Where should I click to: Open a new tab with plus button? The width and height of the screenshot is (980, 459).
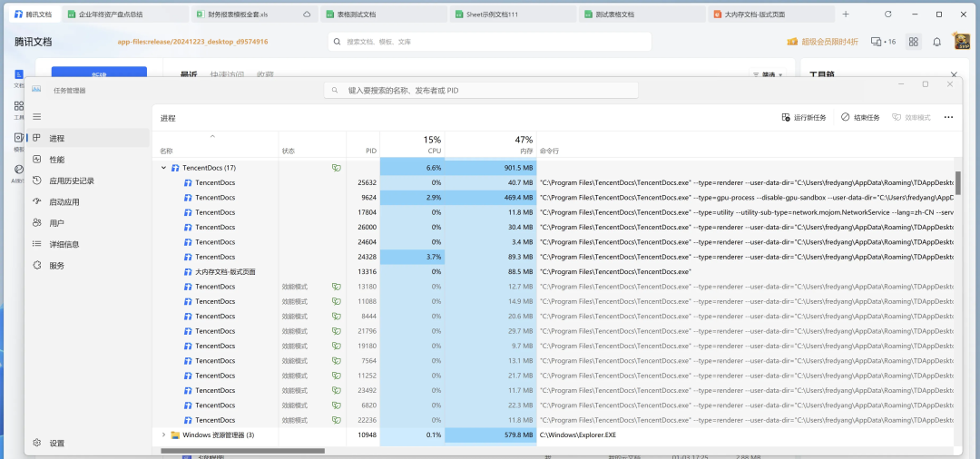(846, 14)
